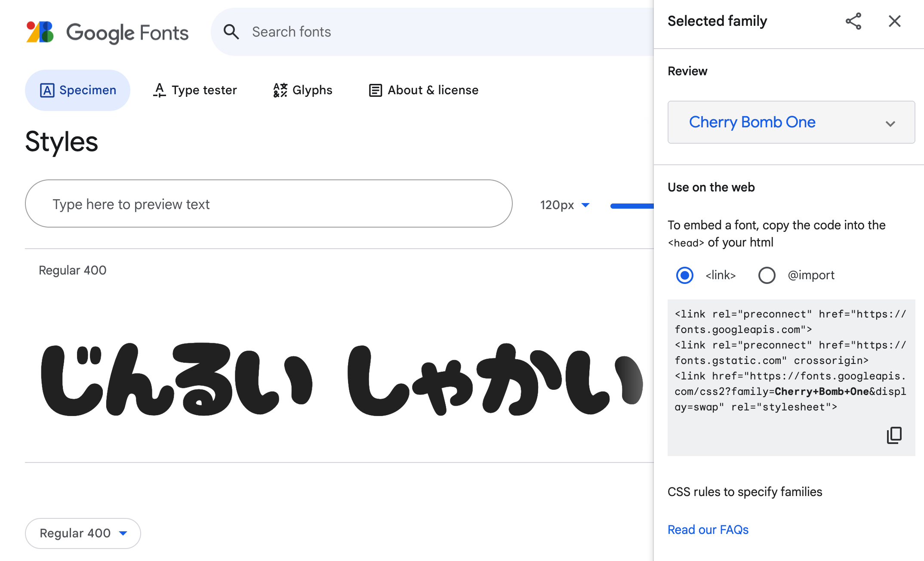The width and height of the screenshot is (924, 561).
Task: Expand the Regular 400 style dropdown
Action: tap(83, 533)
